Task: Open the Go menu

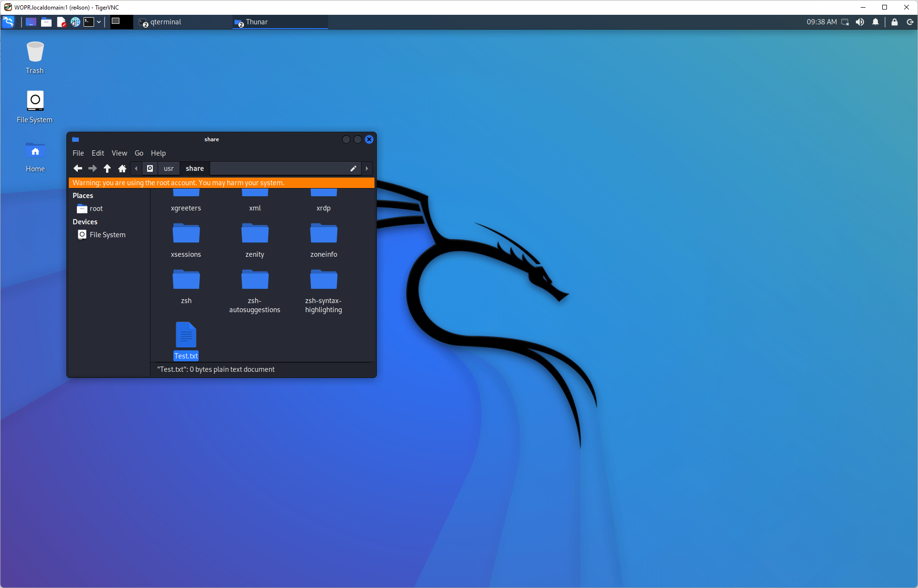Action: tap(139, 153)
